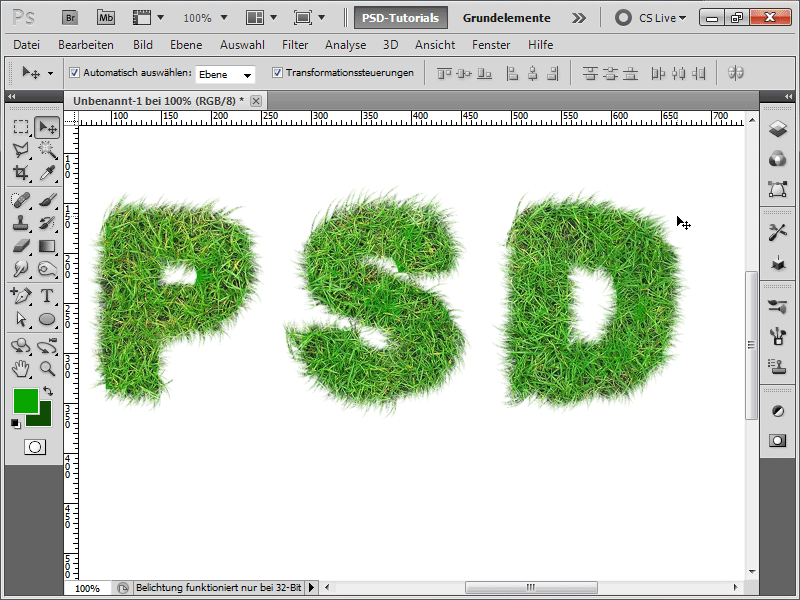The width and height of the screenshot is (800, 600).
Task: Open the Channels panel icon
Action: 778,159
